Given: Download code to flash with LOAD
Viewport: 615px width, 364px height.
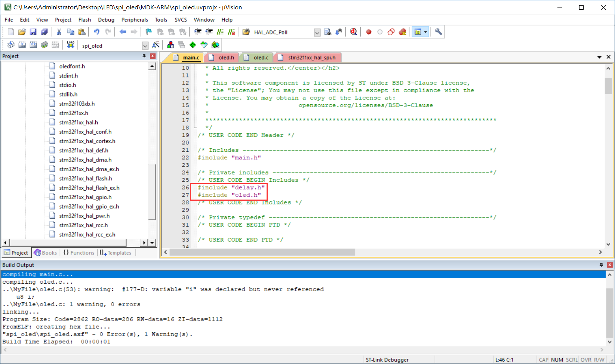Looking at the screenshot, I should pyautogui.click(x=71, y=45).
